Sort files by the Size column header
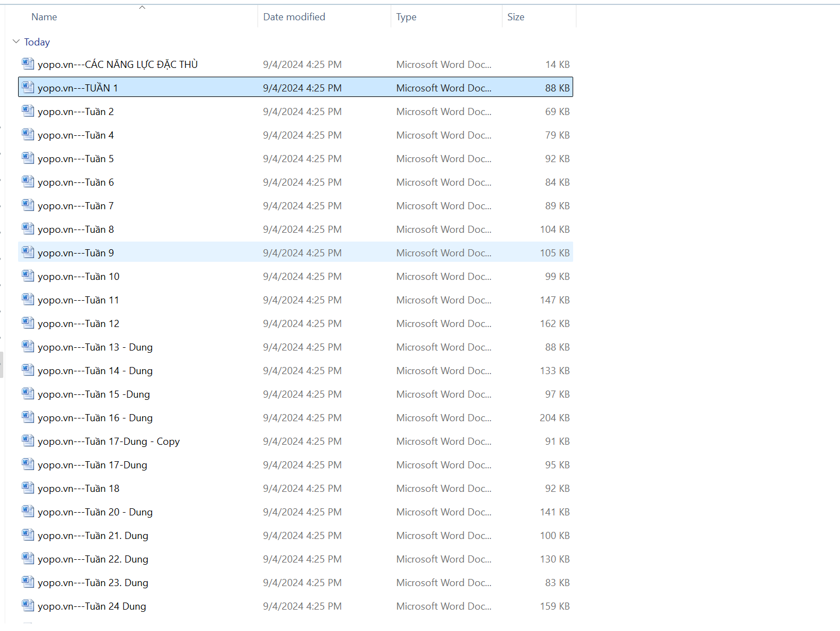840x631 pixels. point(516,17)
